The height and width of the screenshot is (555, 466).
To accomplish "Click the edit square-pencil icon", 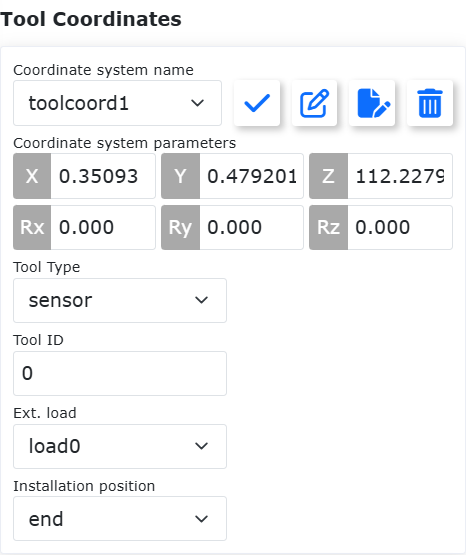I will tap(314, 103).
